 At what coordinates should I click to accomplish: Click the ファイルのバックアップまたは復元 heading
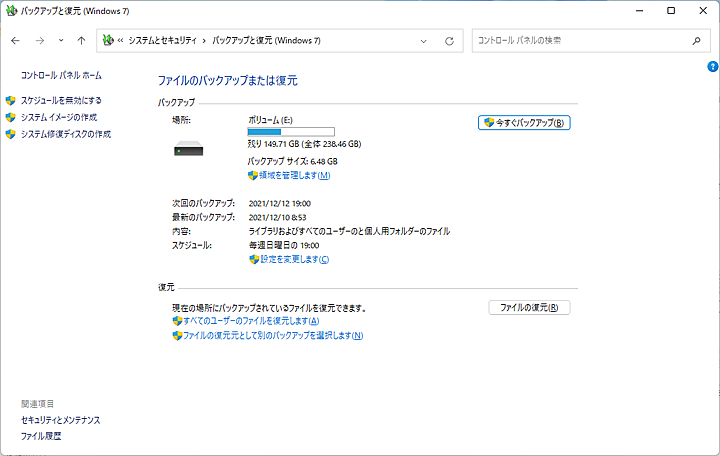point(228,80)
